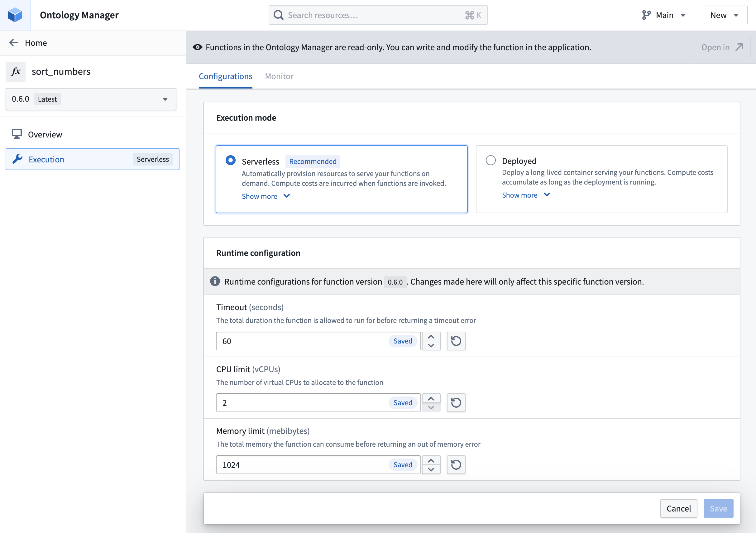The image size is (756, 533).
Task: Switch to the Monitor tab
Action: (279, 76)
